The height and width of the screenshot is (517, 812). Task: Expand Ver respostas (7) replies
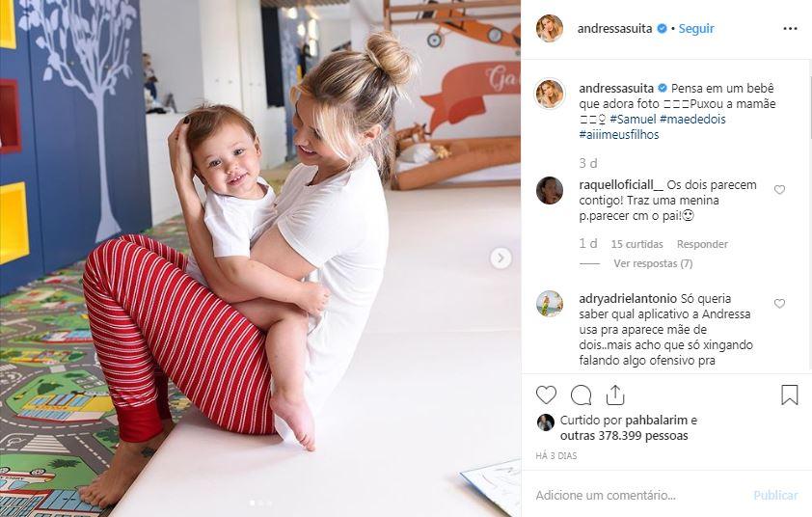click(x=653, y=263)
